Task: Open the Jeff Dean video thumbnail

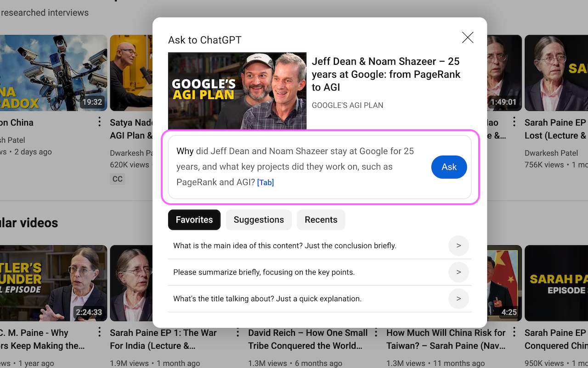Action: click(237, 91)
